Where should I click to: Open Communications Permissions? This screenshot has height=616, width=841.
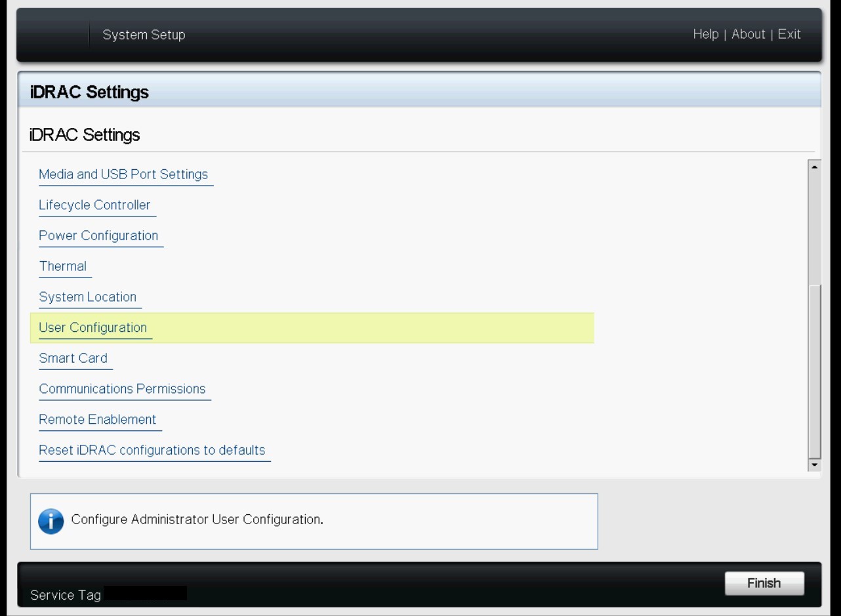coord(122,389)
